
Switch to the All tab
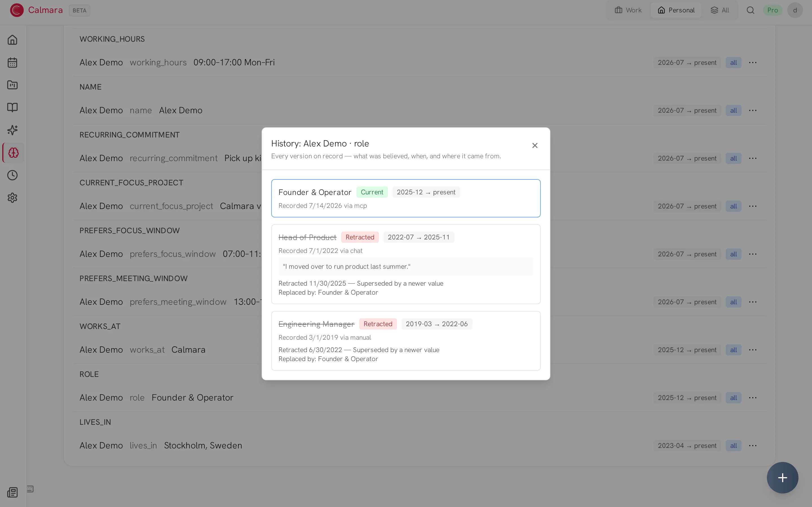pos(720,10)
